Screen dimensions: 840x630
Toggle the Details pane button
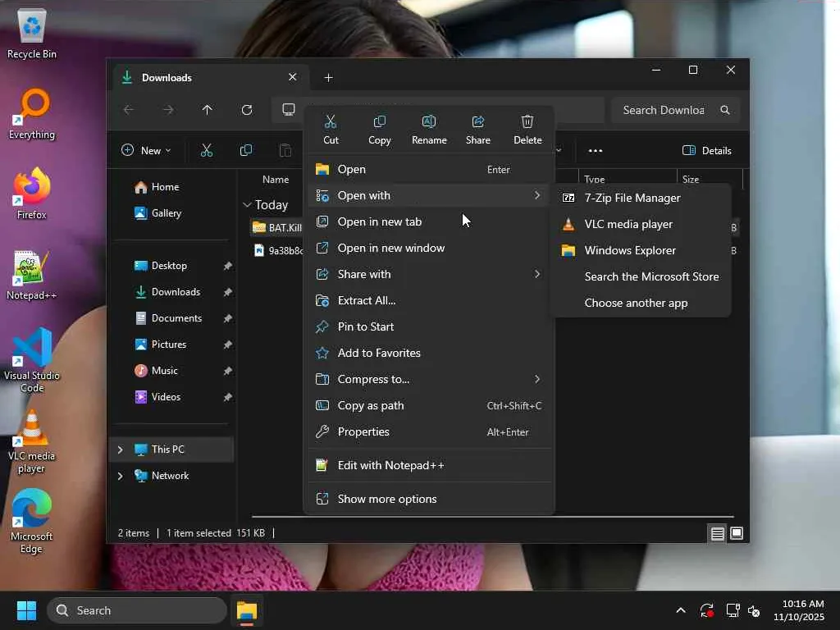click(x=706, y=150)
